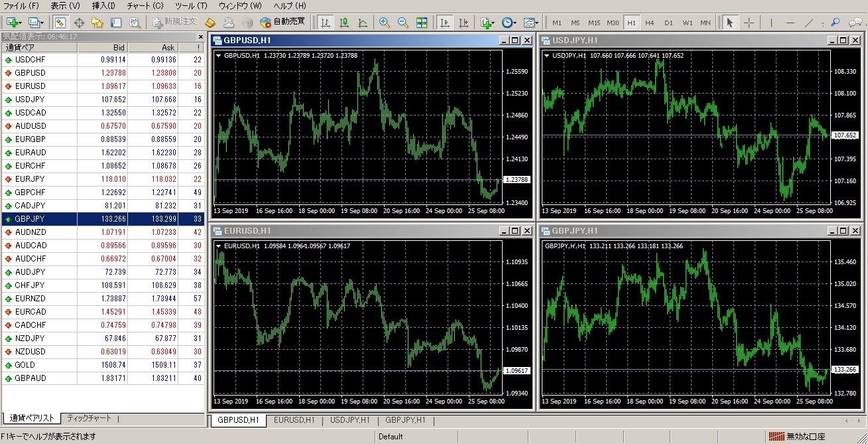Enable chart auto scroll toggle

coord(445,23)
